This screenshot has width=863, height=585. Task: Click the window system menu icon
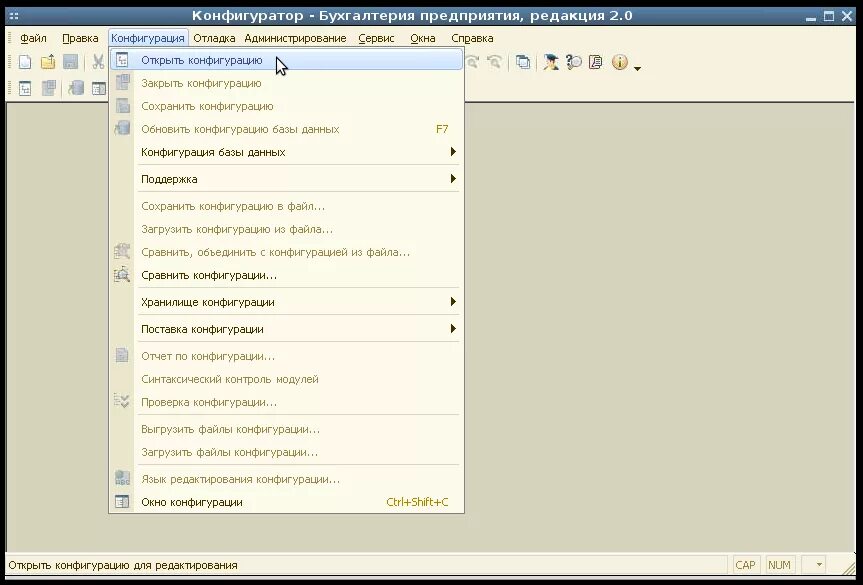pyautogui.click(x=14, y=16)
